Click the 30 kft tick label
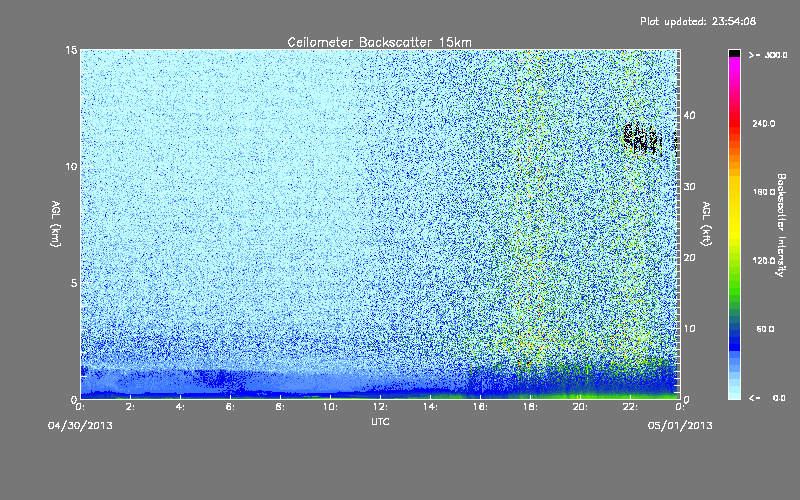 click(x=689, y=186)
